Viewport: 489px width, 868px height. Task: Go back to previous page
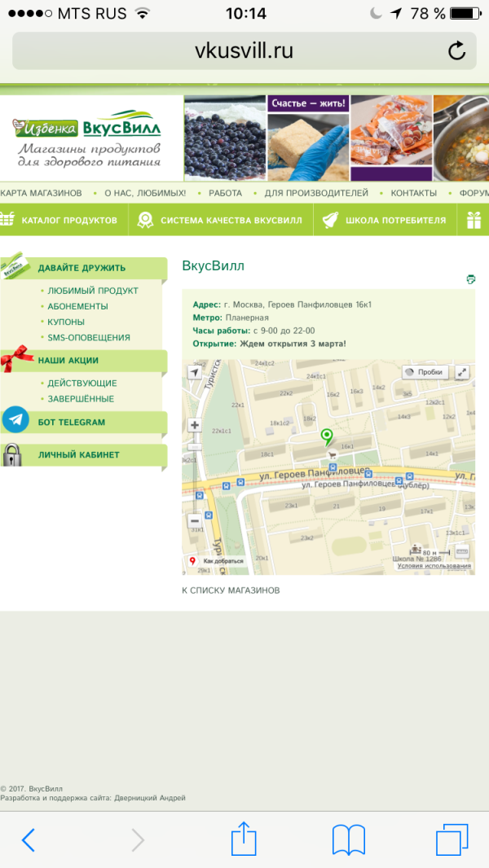pyautogui.click(x=29, y=840)
